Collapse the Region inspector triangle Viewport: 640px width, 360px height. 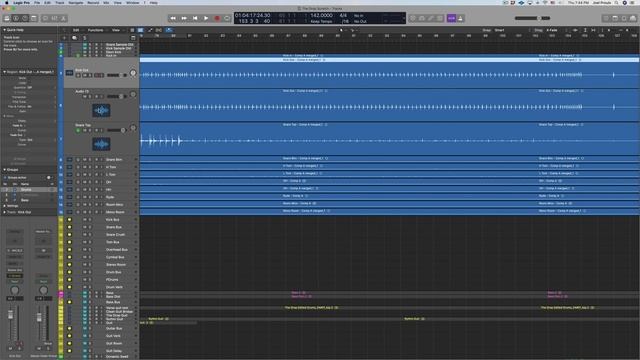[x=4, y=72]
